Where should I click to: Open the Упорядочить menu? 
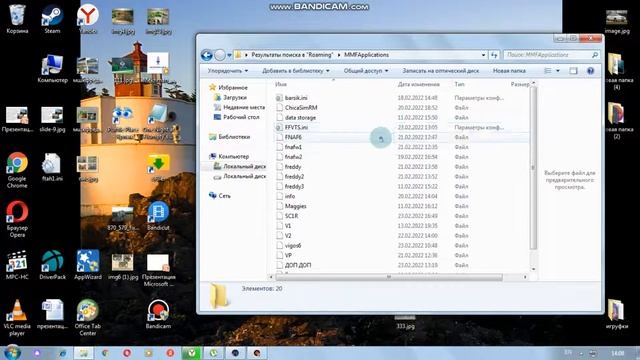pos(228,71)
